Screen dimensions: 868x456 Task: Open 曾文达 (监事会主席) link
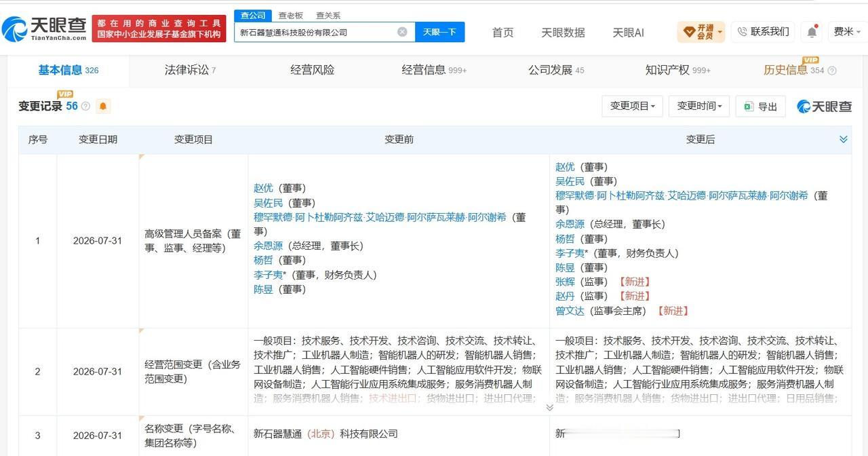pyautogui.click(x=570, y=311)
